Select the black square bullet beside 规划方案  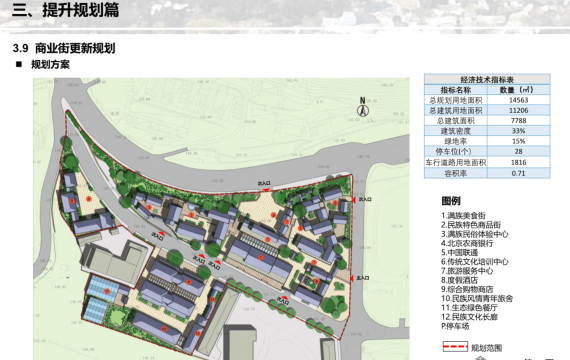[19, 64]
